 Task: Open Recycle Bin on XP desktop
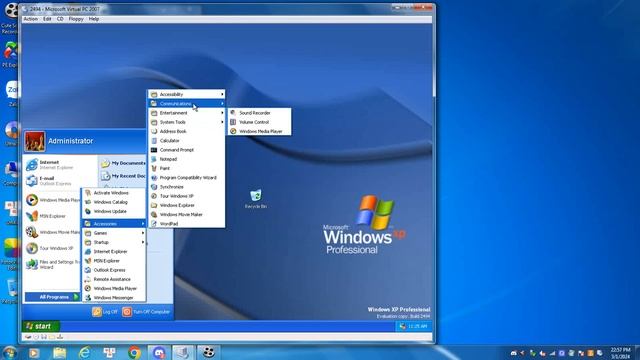[256, 199]
